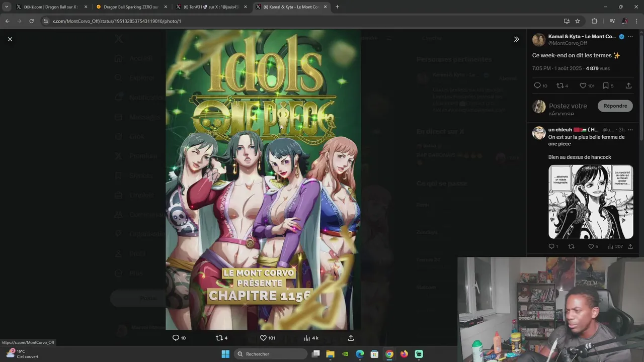The image size is (644, 362).
Task: Switch to the Ten#31 tab
Action: point(210,7)
